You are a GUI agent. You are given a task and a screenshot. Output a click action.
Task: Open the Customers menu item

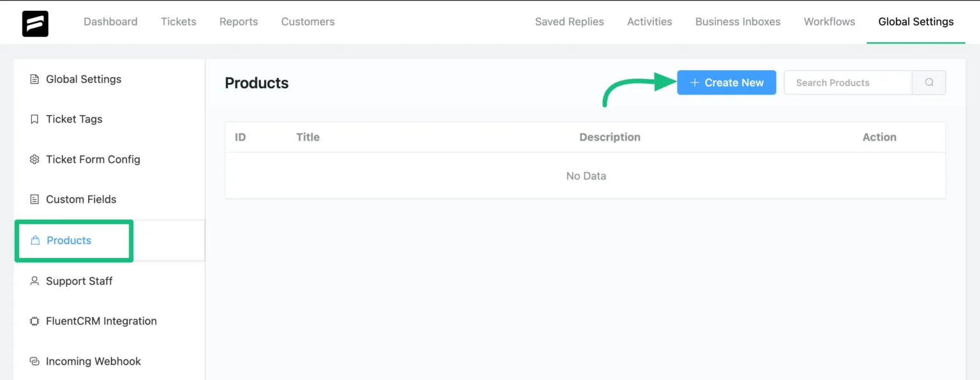[x=308, y=21]
